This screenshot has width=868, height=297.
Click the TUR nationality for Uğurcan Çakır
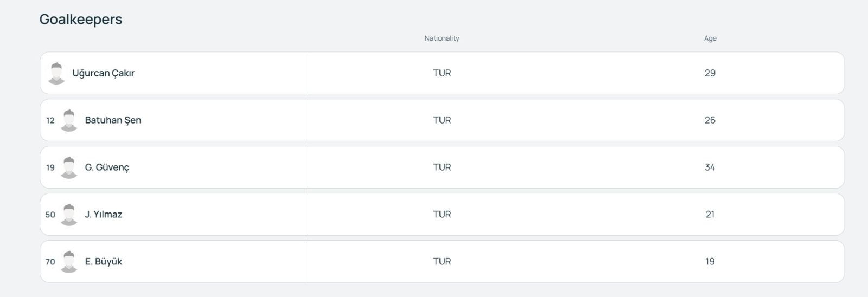[x=442, y=73]
